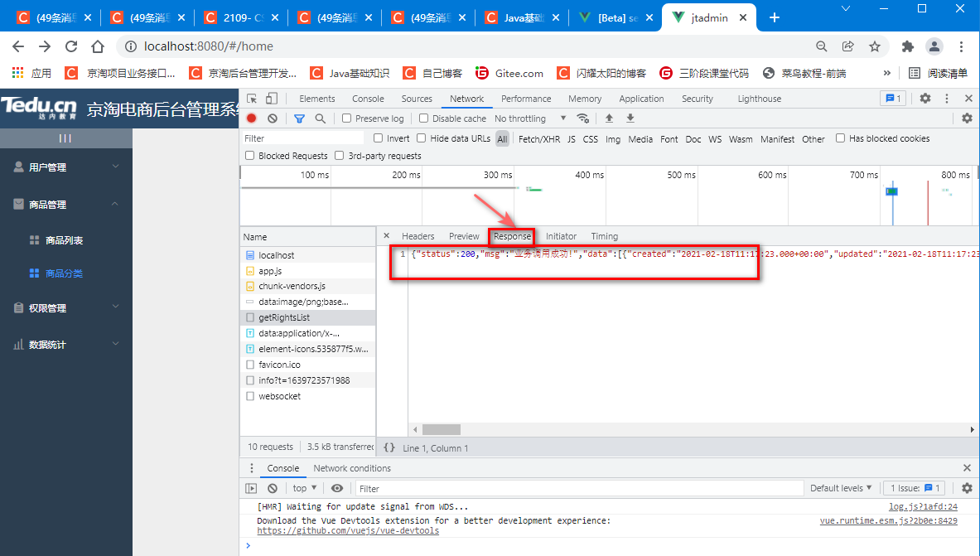Image resolution: width=980 pixels, height=556 pixels.
Task: Open the Headers tab of the request
Action: [x=418, y=236]
